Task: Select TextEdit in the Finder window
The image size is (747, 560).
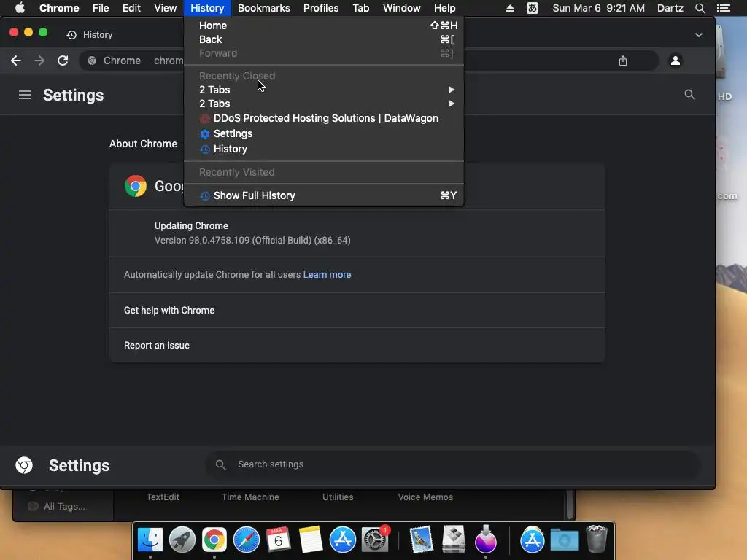Action: (x=163, y=497)
